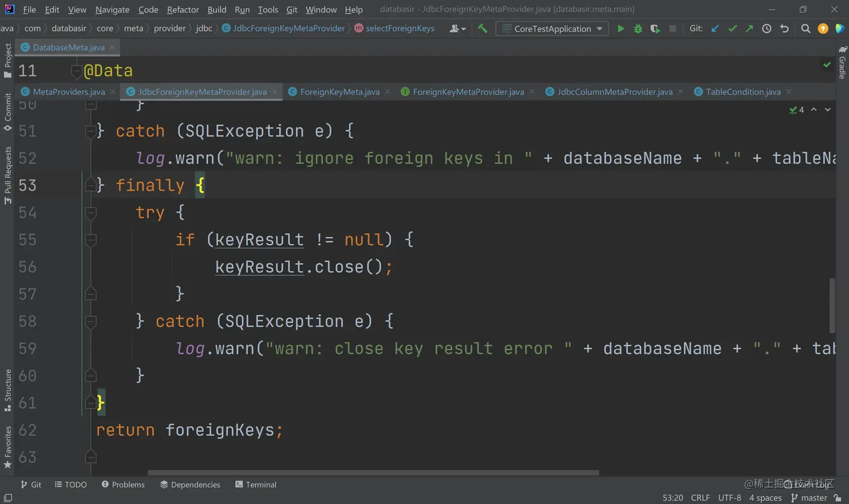
Task: Open the Tools menu
Action: click(268, 10)
